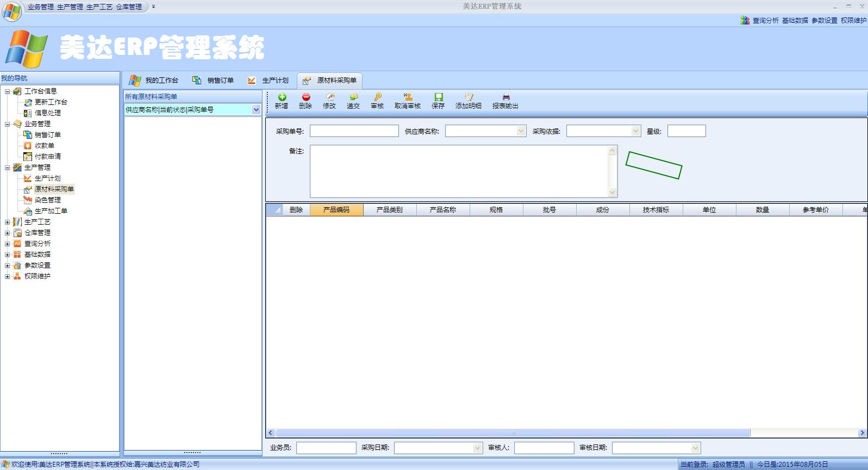
Task: Click the 审核 (approve) key icon
Action: coord(377,97)
